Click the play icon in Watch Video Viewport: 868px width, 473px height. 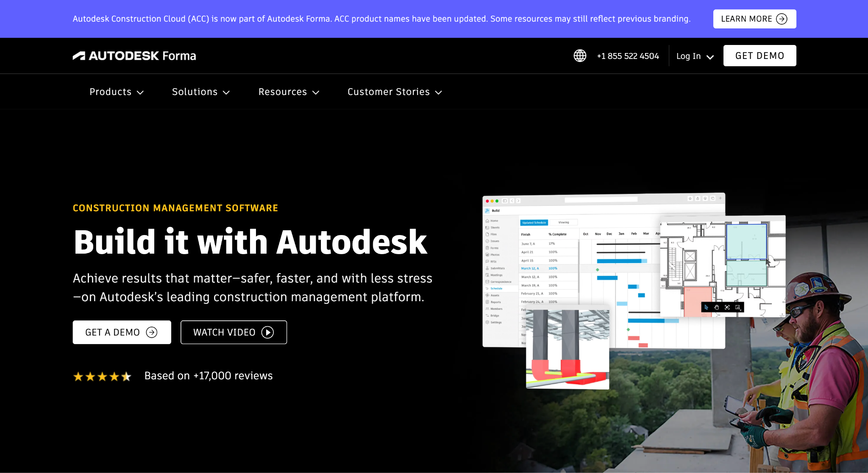[x=267, y=332]
